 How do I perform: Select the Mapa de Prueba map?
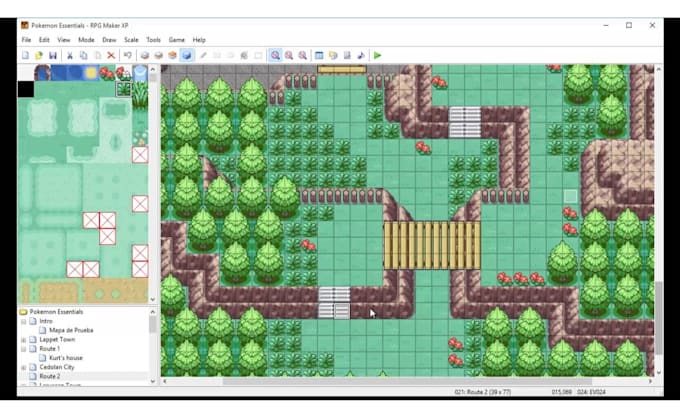[71, 330]
